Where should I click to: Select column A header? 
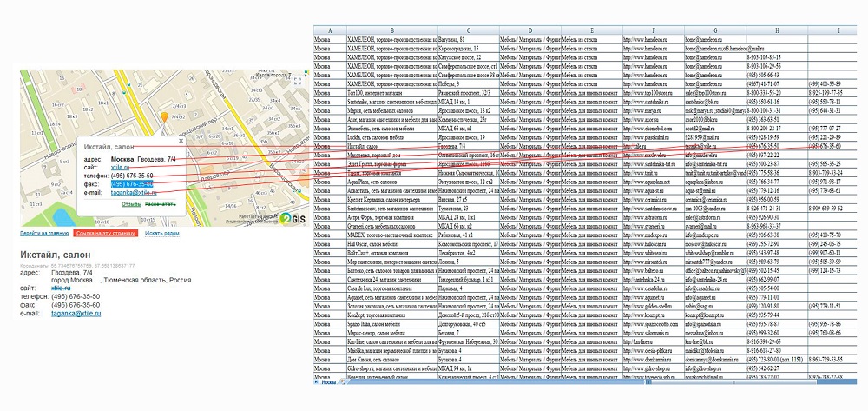328,31
